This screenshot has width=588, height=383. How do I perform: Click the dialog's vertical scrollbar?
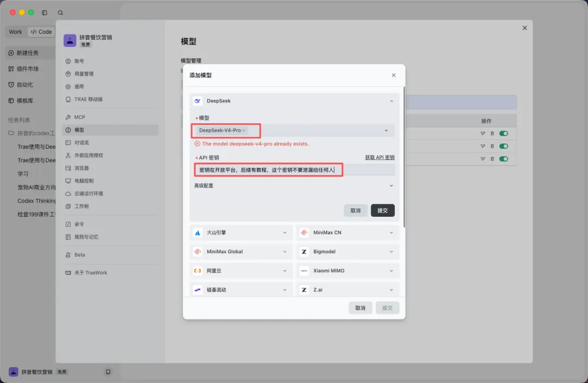pyautogui.click(x=404, y=157)
